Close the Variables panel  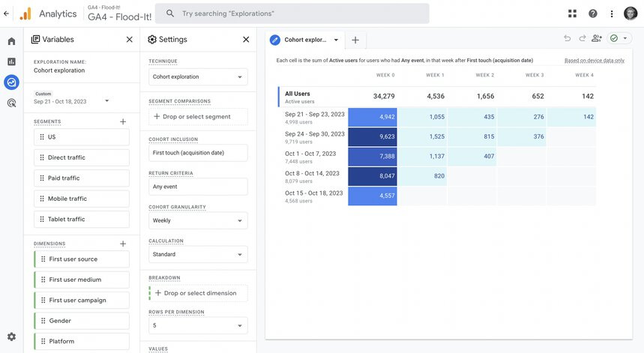(130, 40)
